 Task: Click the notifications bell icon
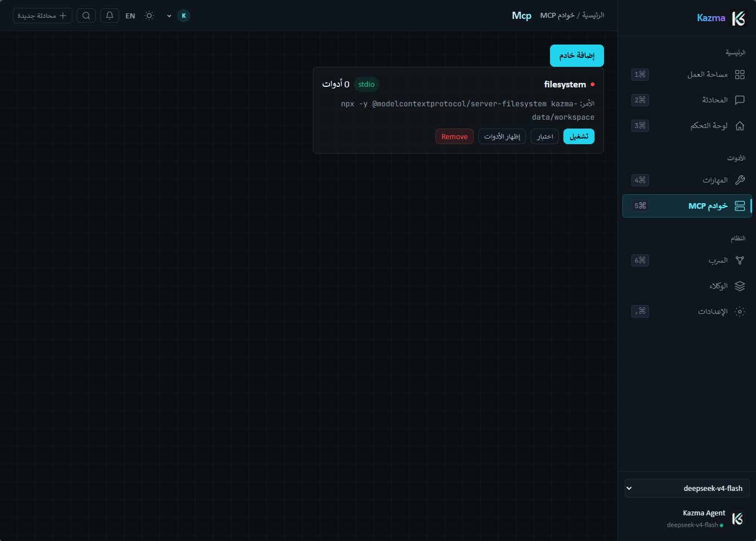pyautogui.click(x=110, y=16)
